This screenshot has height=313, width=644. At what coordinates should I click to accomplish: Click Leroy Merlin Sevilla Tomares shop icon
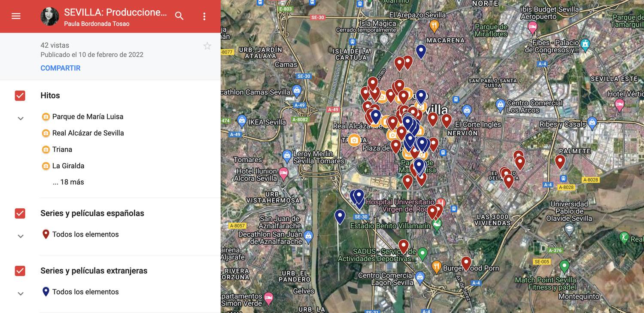click(287, 155)
